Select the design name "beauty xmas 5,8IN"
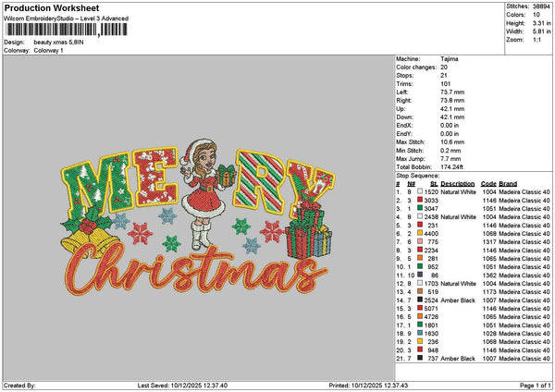This screenshot has width=555, height=392. pyautogui.click(x=59, y=43)
